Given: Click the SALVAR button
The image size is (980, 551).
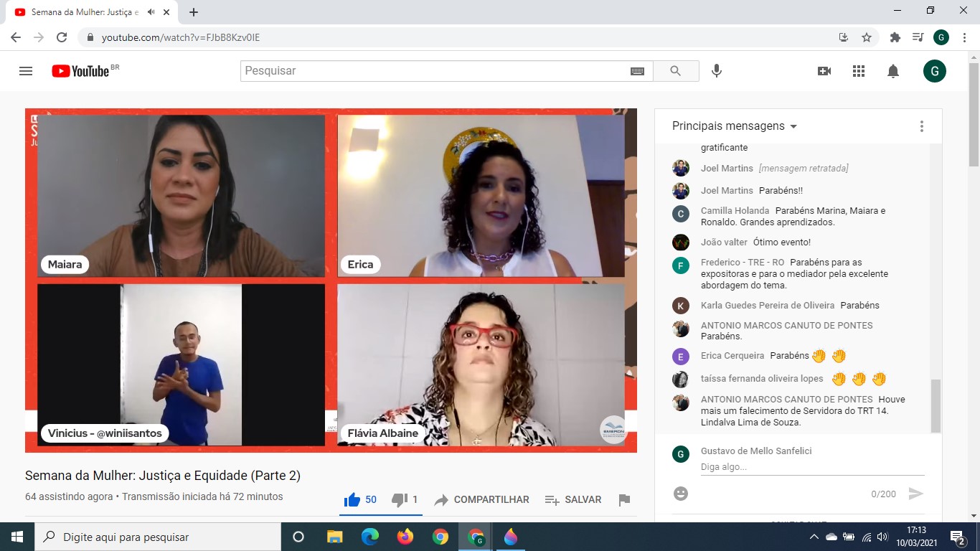Looking at the screenshot, I should (573, 500).
